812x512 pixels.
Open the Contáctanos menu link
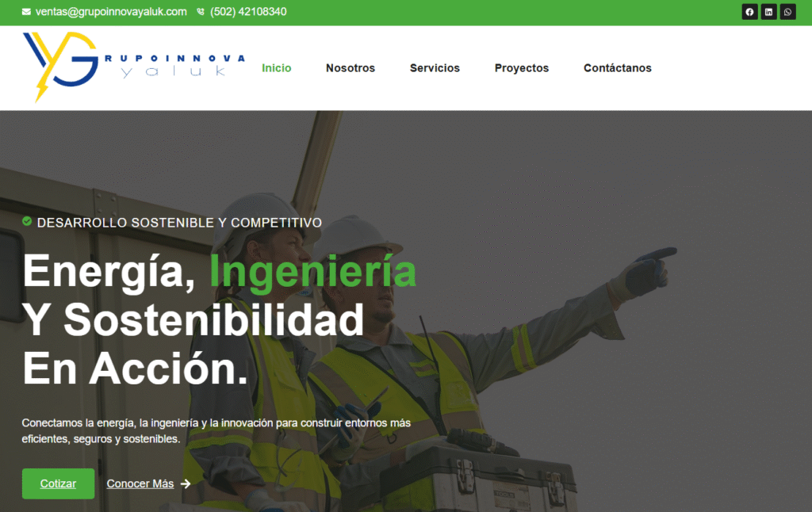[618, 68]
